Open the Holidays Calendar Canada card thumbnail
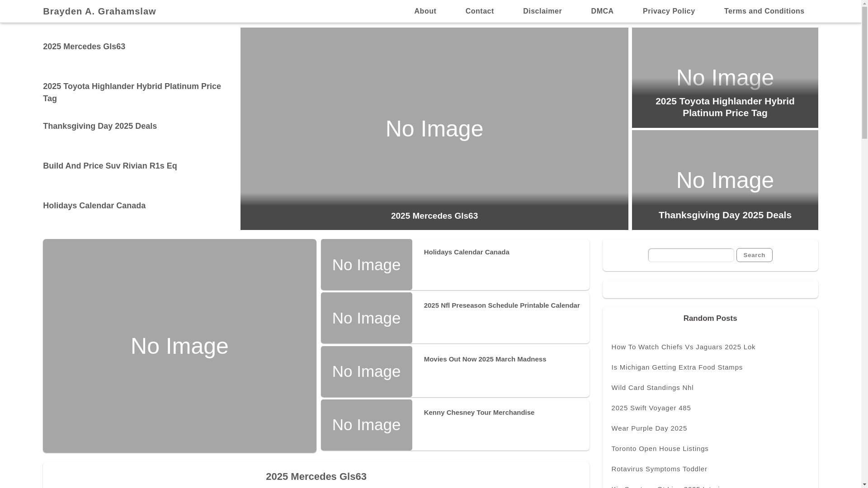 pyautogui.click(x=366, y=265)
